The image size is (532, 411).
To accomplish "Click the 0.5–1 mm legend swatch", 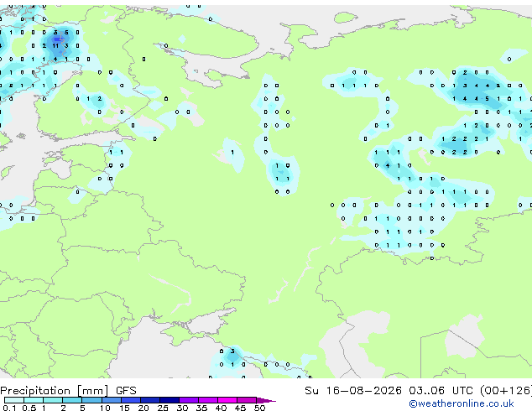I will tap(34, 400).
